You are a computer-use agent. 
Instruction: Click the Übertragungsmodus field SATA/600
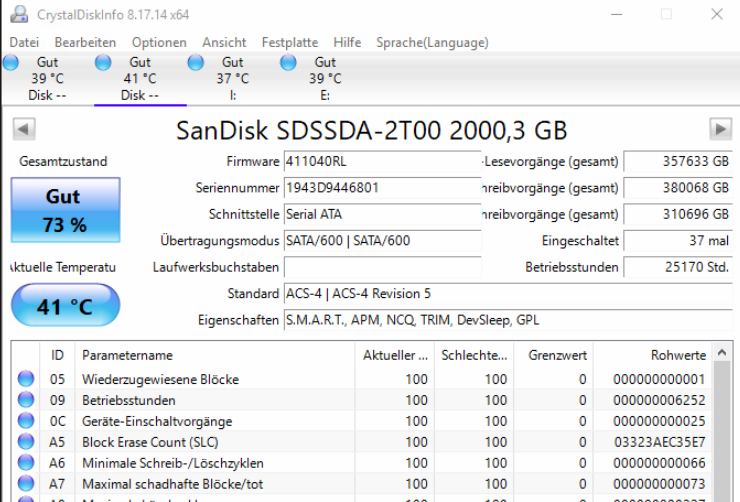tap(382, 241)
